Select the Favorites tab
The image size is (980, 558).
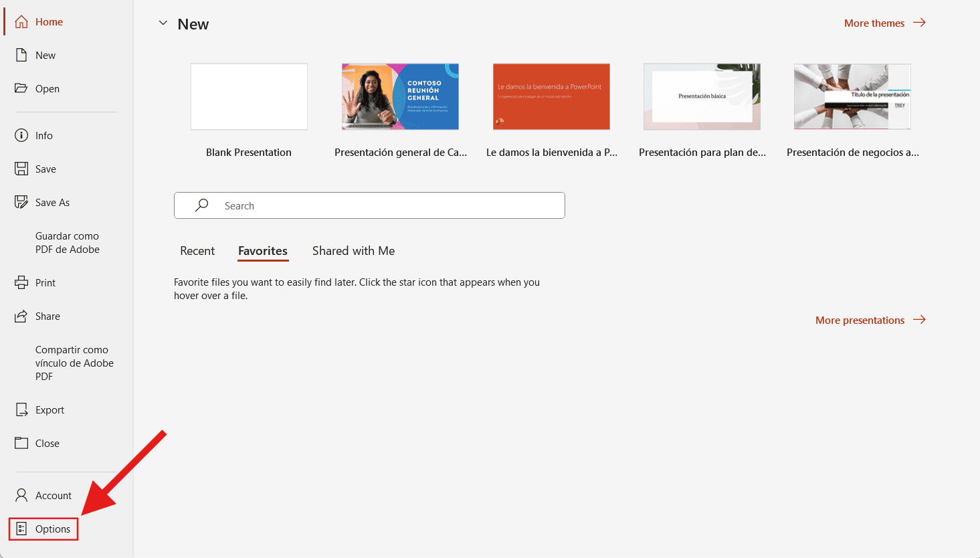coord(262,251)
